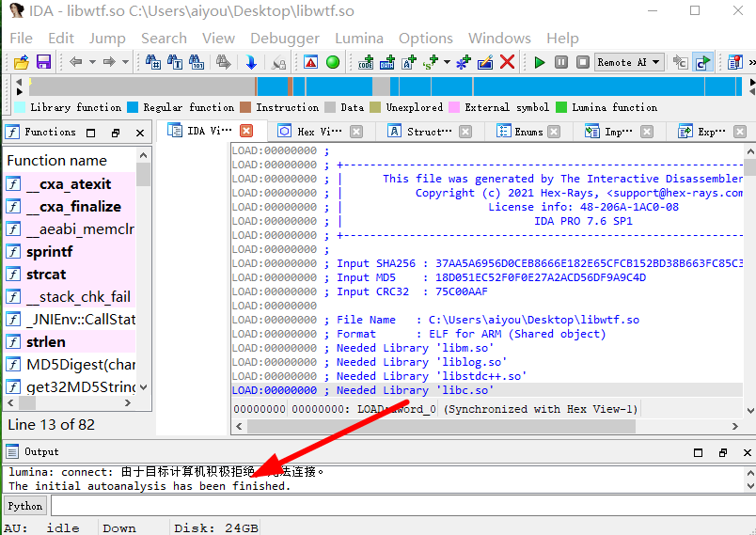Click the green circle status icon
Viewport: 756px width, 535px height.
333,62
